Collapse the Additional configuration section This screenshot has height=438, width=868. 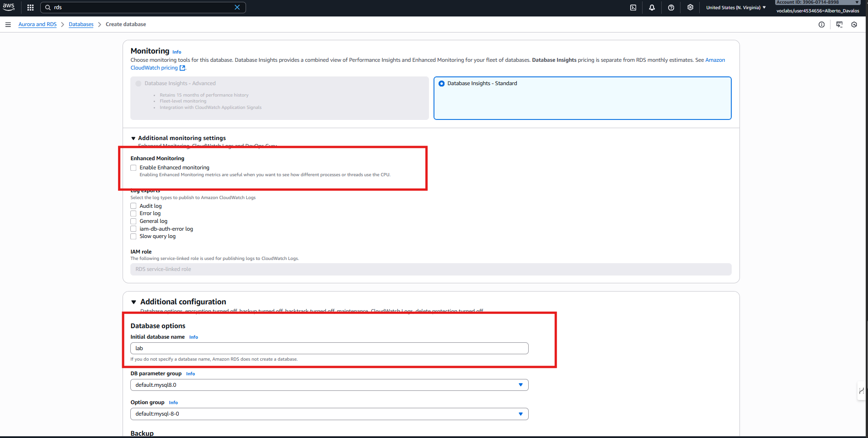coord(134,302)
